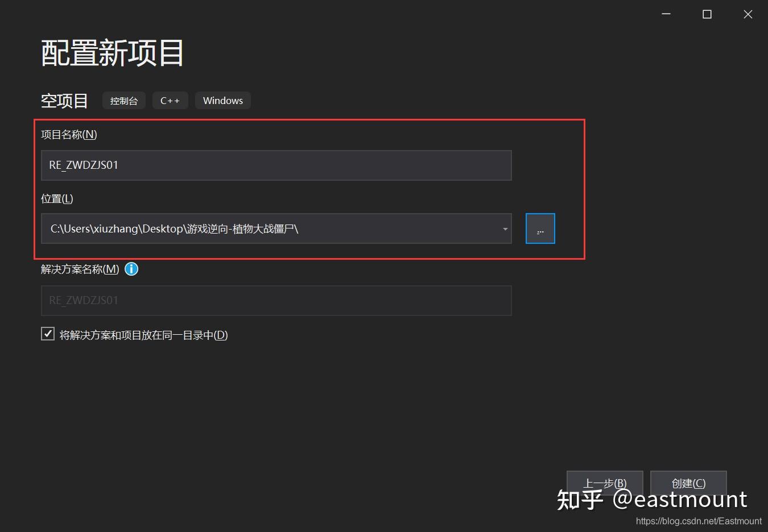Select the C++ tag label
The image size is (768, 532).
(x=170, y=100)
